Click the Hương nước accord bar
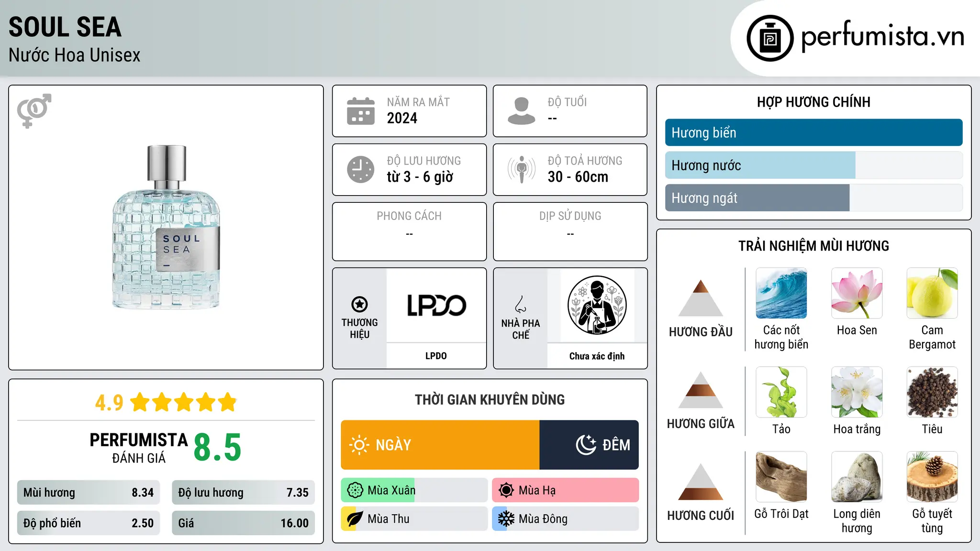The image size is (980, 551). 813,165
